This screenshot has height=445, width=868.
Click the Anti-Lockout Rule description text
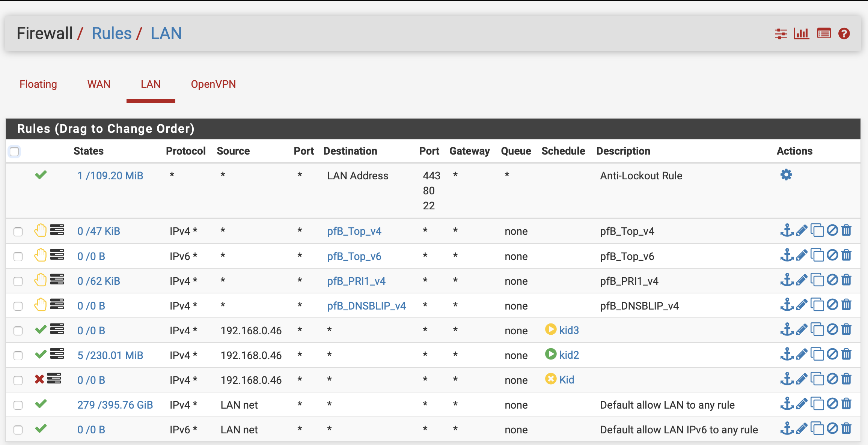coord(641,176)
